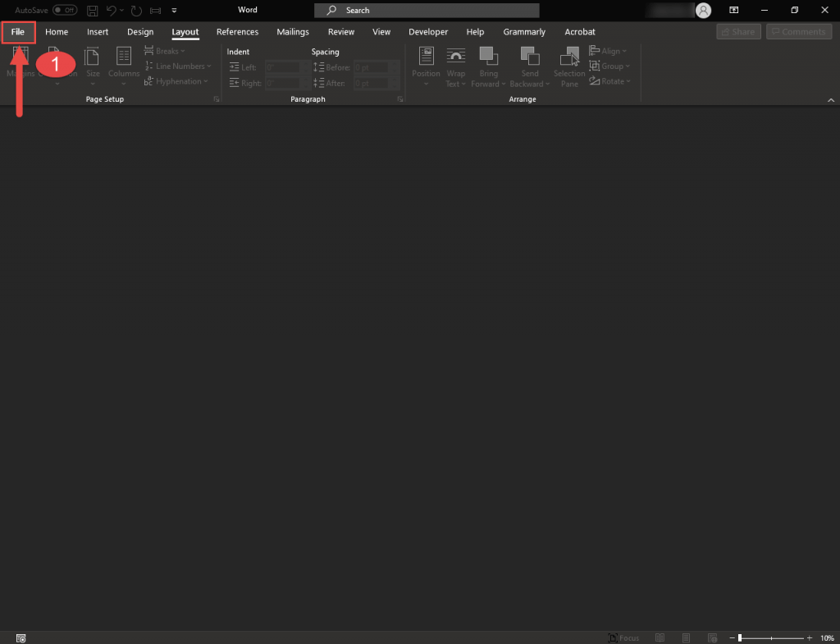Click the Undo arrow icon
Screen dimensions: 840x644
(x=112, y=11)
